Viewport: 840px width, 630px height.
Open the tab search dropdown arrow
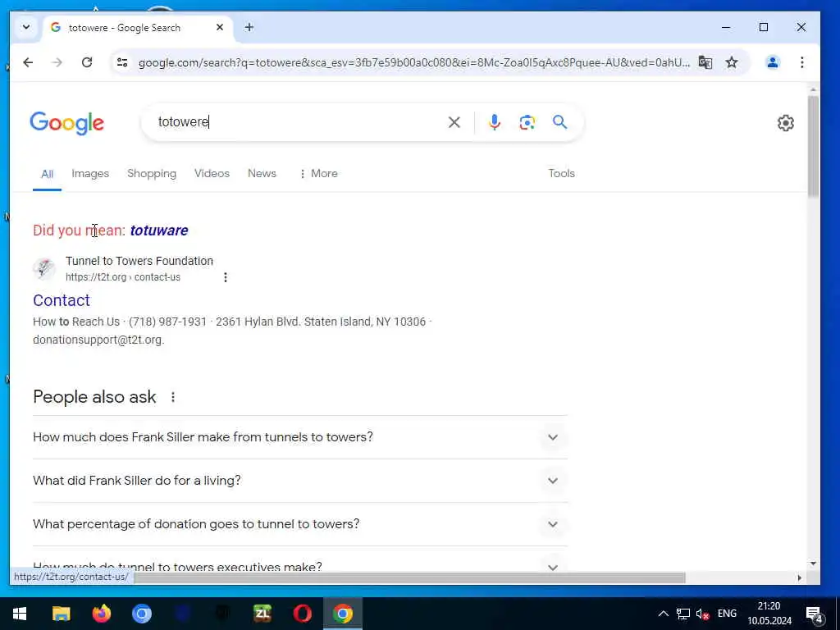tap(25, 27)
